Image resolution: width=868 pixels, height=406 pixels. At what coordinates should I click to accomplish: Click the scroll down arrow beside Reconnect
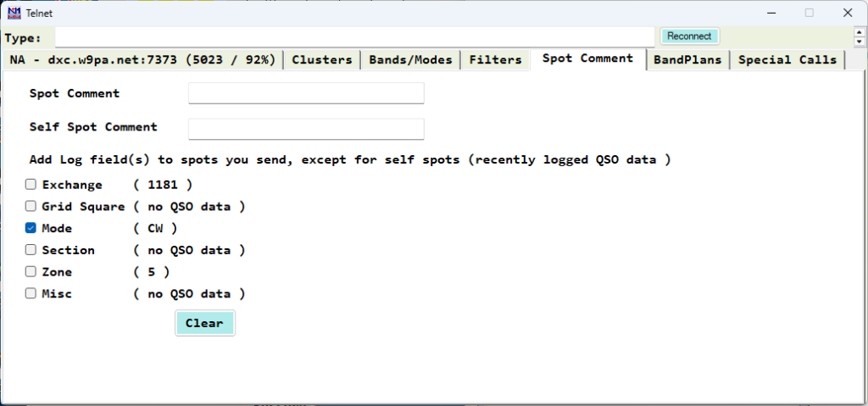tap(860, 42)
